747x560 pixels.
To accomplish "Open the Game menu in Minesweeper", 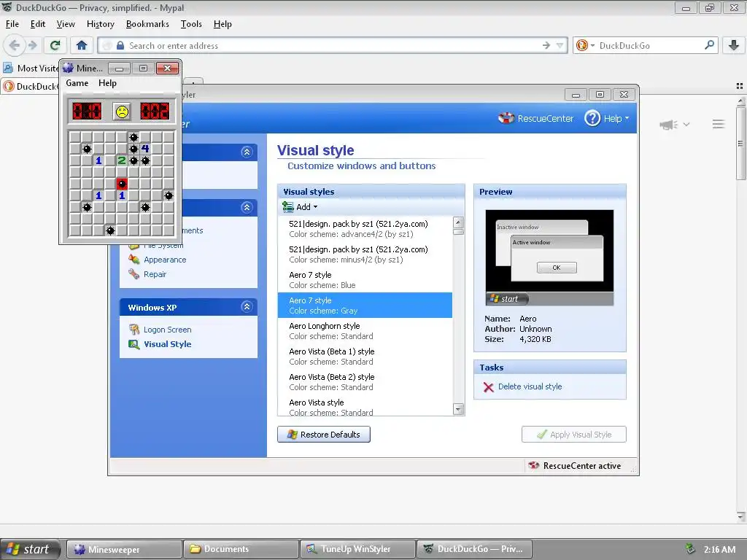I will tap(77, 83).
